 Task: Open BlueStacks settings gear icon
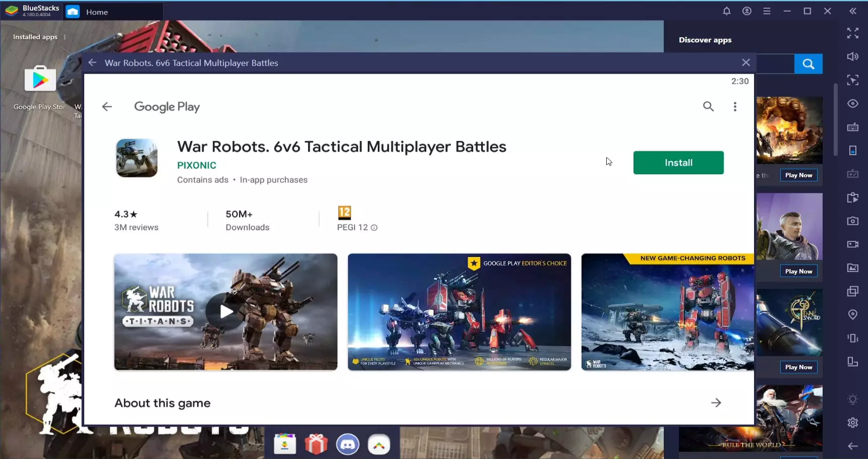[x=852, y=423]
